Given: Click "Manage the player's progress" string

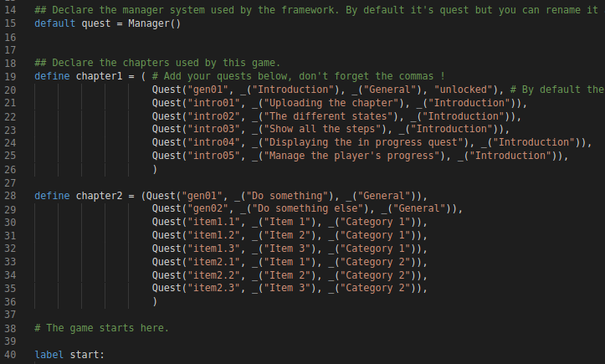Looking at the screenshot, I should 351,156.
